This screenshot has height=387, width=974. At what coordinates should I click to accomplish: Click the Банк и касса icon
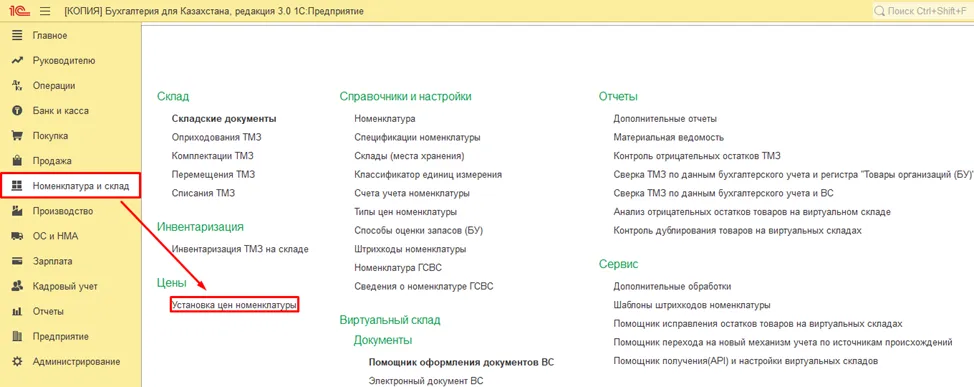pyautogui.click(x=17, y=111)
